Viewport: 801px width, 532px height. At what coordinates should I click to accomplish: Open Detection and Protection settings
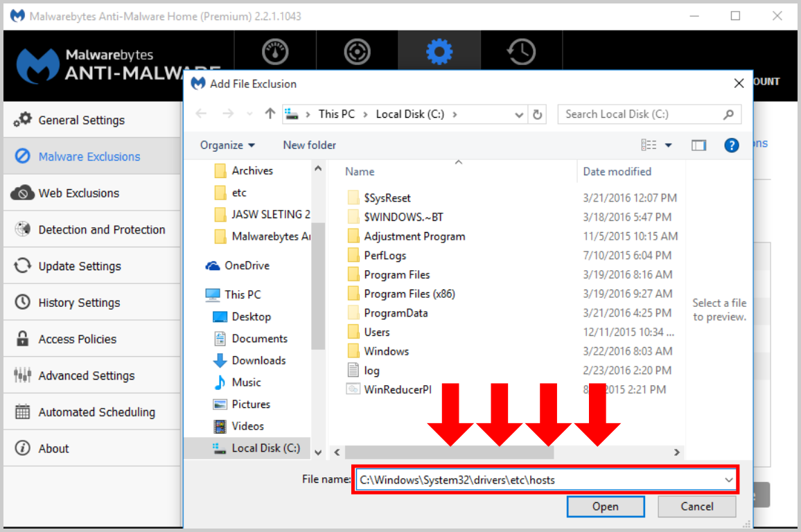(x=92, y=230)
